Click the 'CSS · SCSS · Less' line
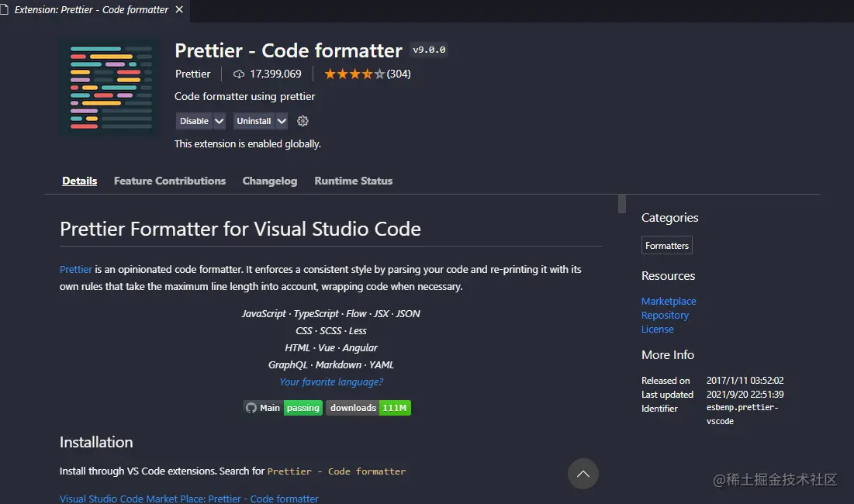The height and width of the screenshot is (504, 854). 331,331
